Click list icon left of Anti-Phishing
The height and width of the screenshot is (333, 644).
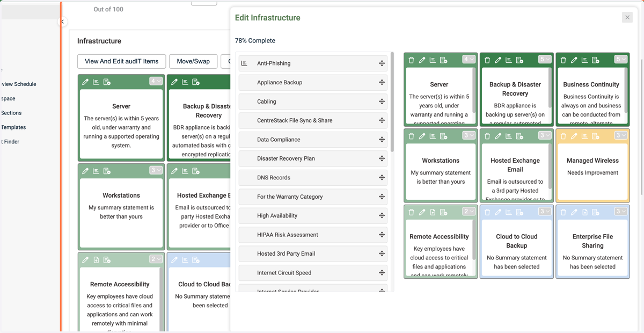(244, 63)
